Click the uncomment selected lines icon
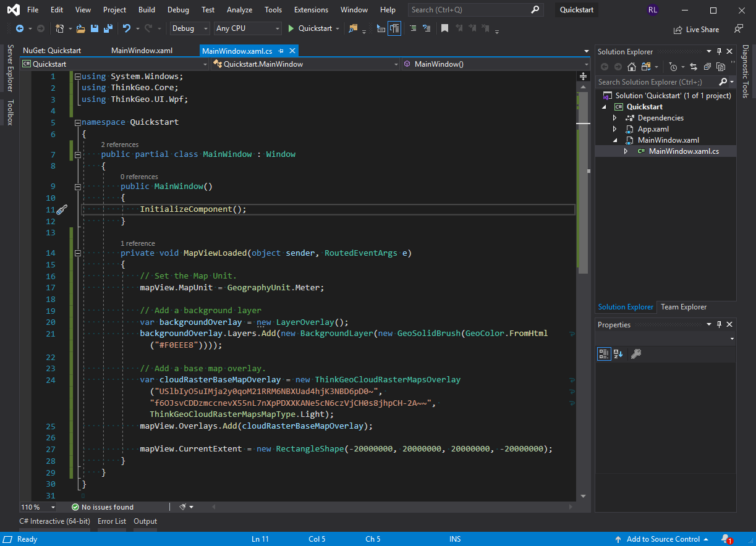This screenshot has height=546, width=756. click(427, 28)
